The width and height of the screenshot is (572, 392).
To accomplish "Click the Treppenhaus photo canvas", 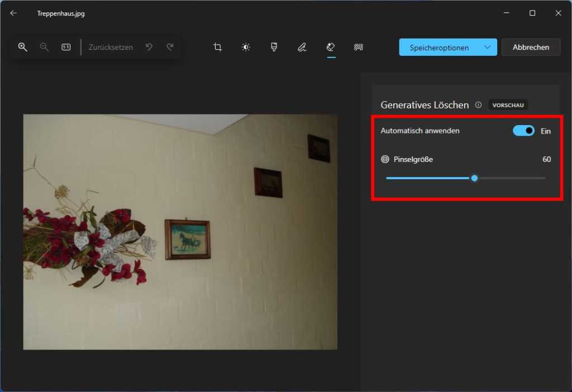I will (x=180, y=232).
